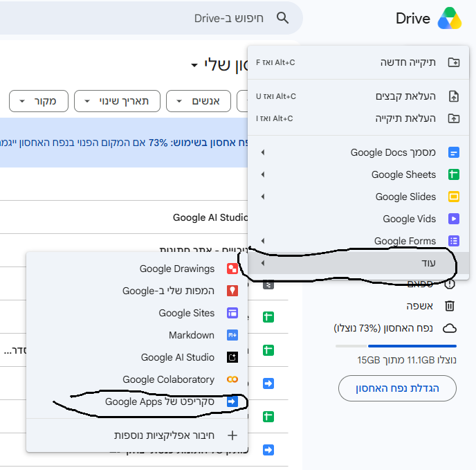The width and height of the screenshot is (476, 470).
Task: Expand the Google Docs submenu arrow
Action: tap(263, 152)
